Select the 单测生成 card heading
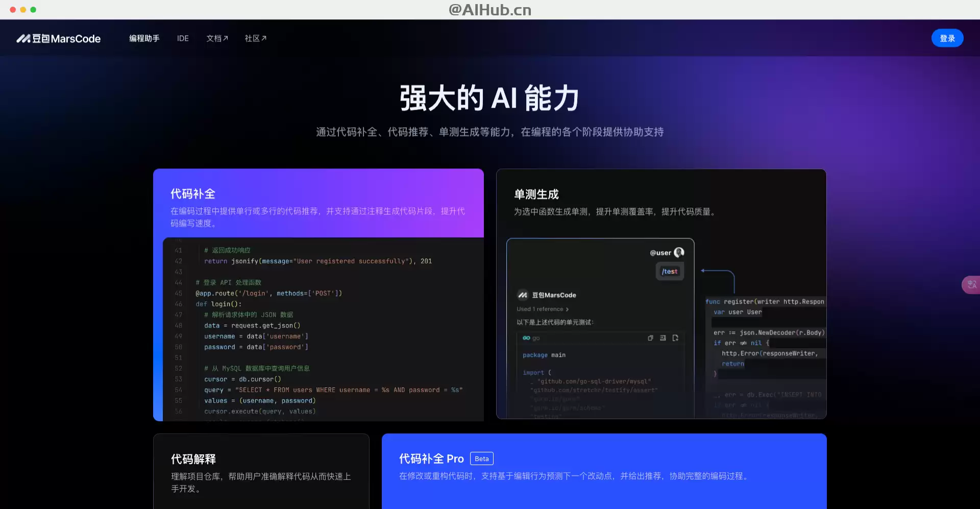 [x=536, y=195]
